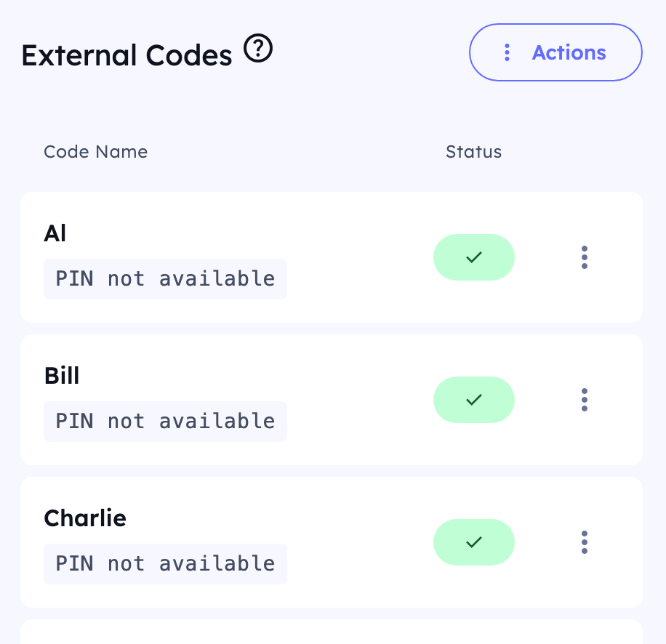Select the Bill code name
This screenshot has width=666, height=644.
tap(62, 376)
